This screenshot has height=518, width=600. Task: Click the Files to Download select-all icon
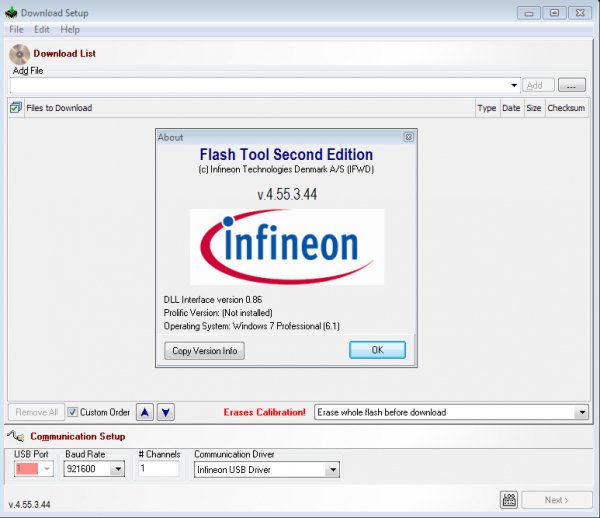pyautogui.click(x=16, y=108)
